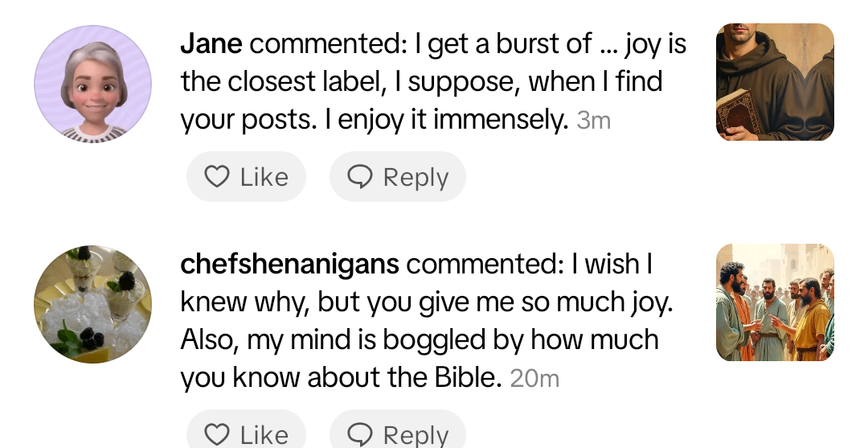Open the username Jane in bold

click(x=211, y=44)
